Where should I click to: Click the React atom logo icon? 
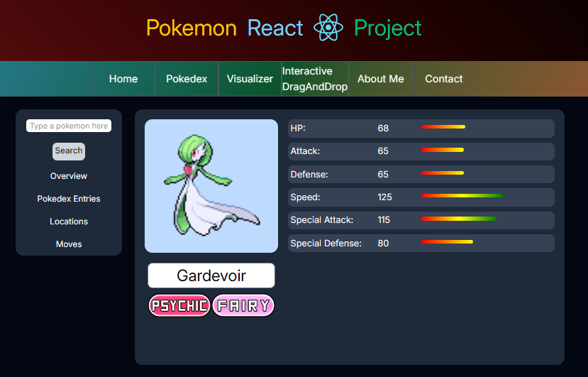pos(328,28)
